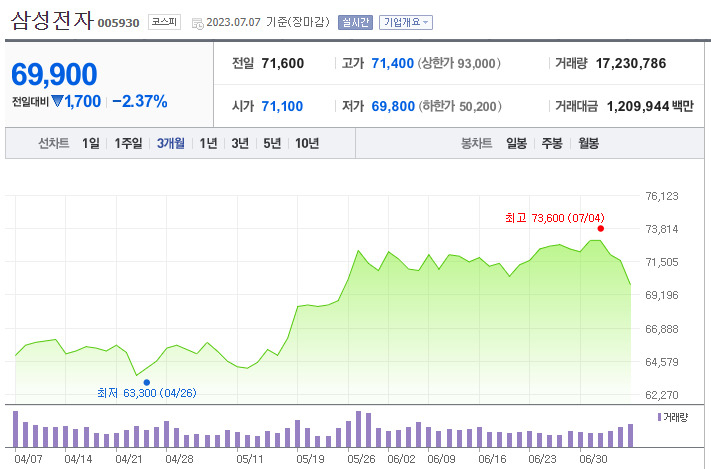This screenshot has height=469, width=711.
Task: Click the 고가 value 71,400
Action: click(392, 63)
